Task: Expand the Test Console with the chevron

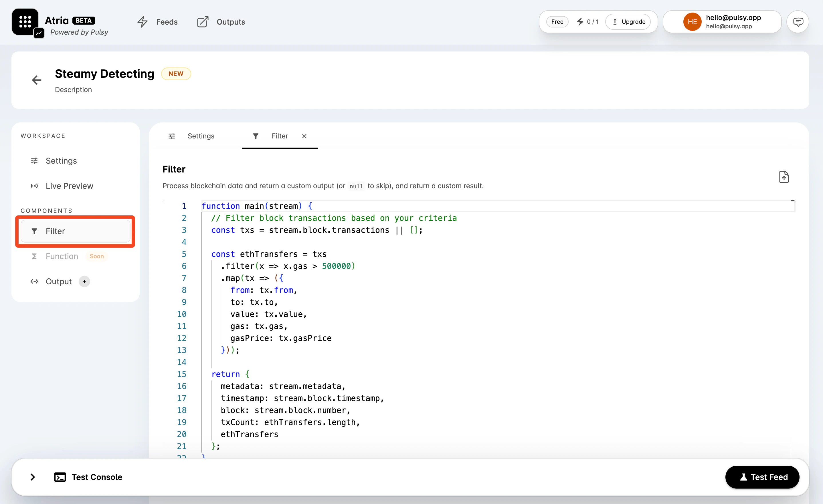Action: tap(33, 477)
